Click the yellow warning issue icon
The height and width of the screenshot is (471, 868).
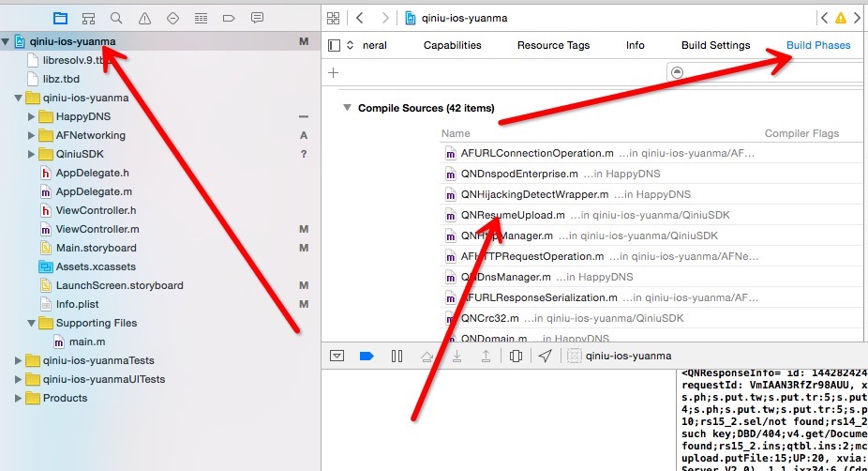(x=841, y=18)
